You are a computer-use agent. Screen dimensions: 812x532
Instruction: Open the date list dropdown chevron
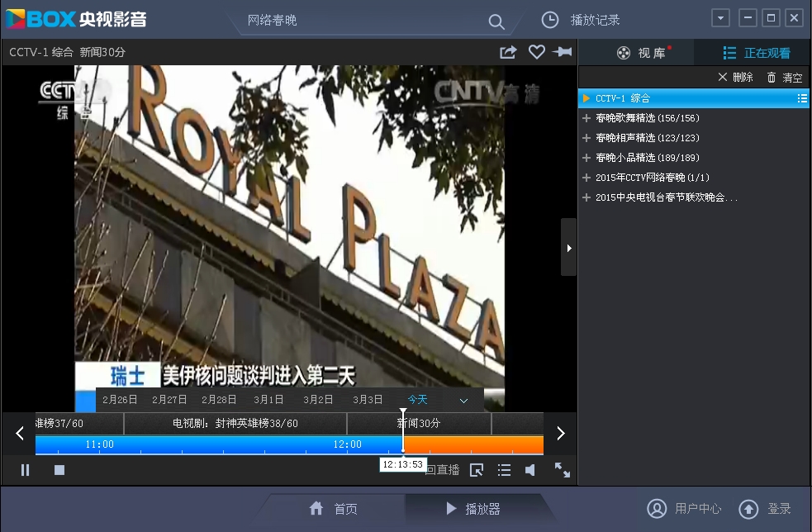(463, 401)
